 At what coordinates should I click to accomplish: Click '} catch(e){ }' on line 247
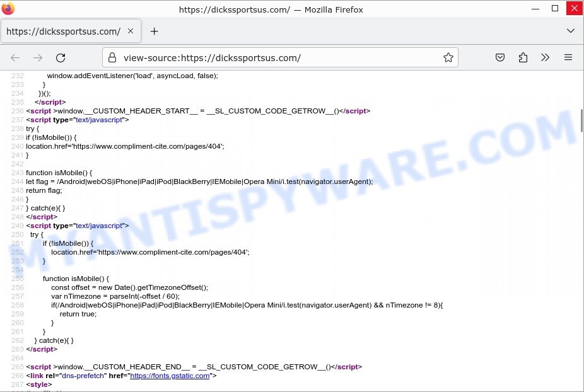(x=45, y=208)
